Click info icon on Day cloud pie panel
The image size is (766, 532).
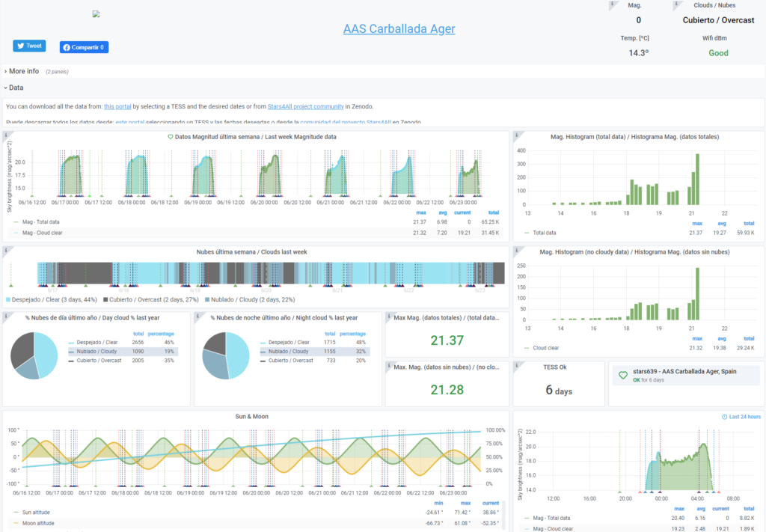7,317
